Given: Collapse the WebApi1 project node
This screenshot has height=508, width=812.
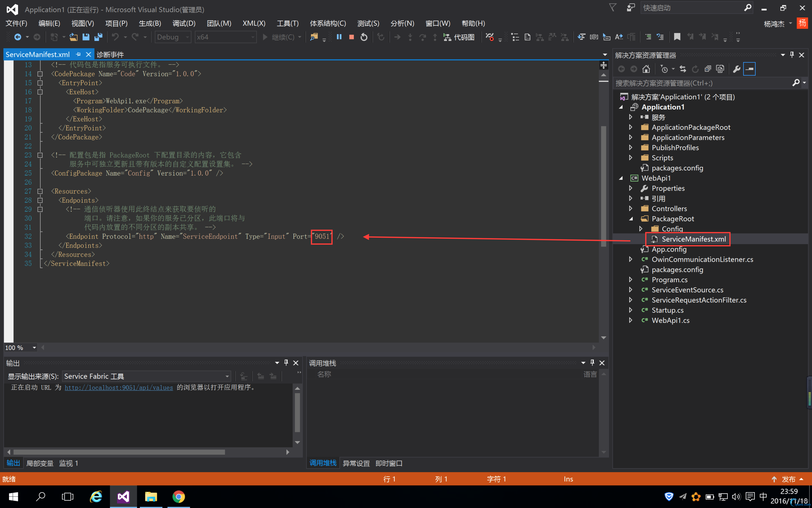Looking at the screenshot, I should pyautogui.click(x=621, y=178).
